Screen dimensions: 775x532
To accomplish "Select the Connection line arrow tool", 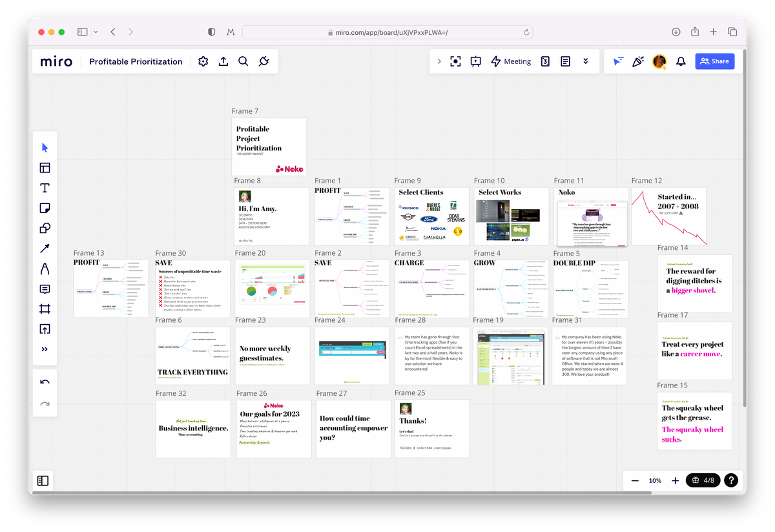I will pos(45,248).
